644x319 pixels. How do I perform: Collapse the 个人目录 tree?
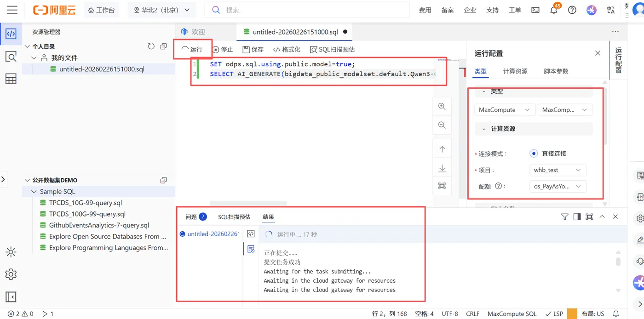point(28,46)
